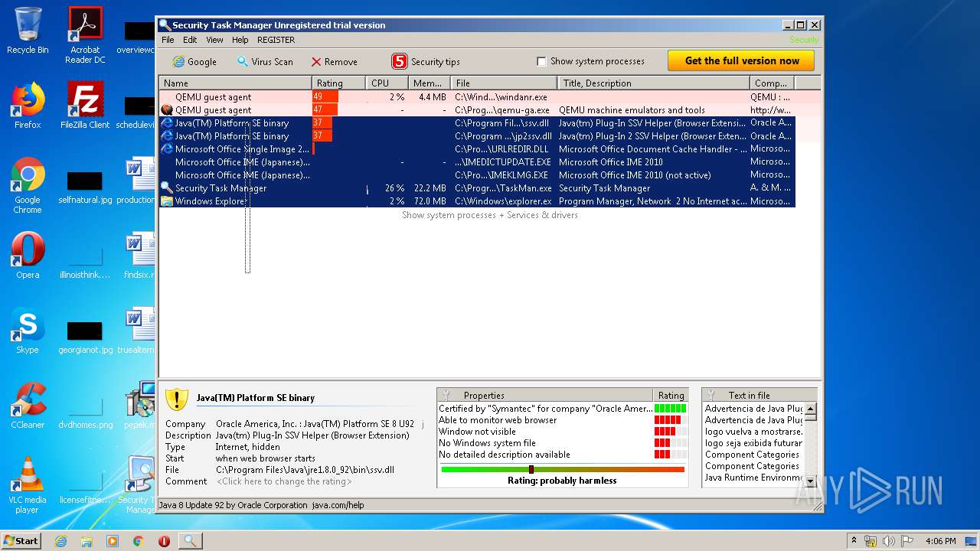
Task: Open the Start menu
Action: 21,541
